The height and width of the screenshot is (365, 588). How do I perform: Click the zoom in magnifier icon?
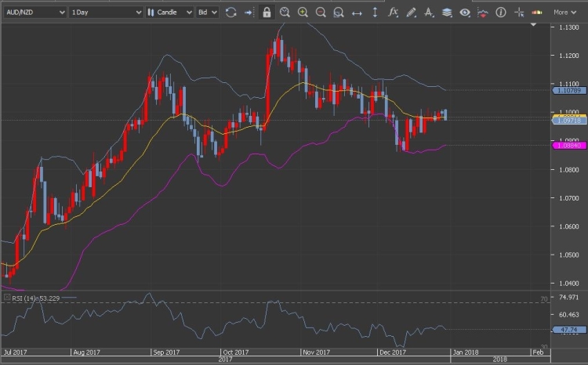click(303, 13)
